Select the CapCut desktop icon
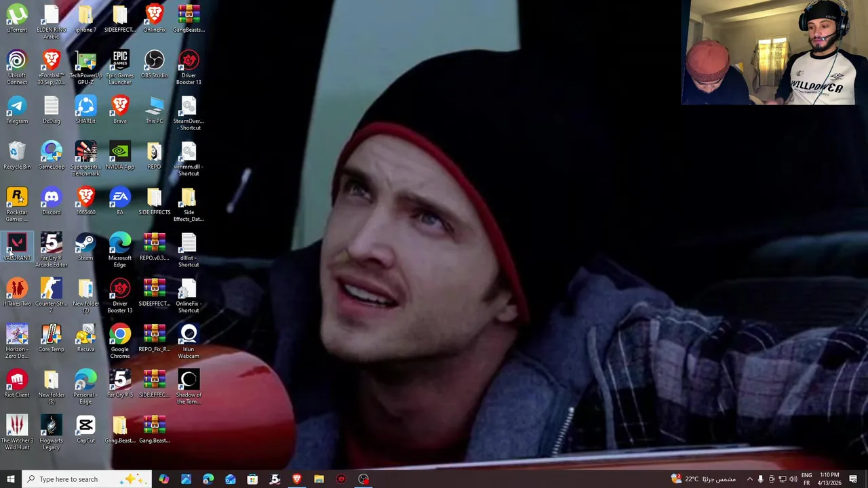868x488 pixels. click(85, 429)
